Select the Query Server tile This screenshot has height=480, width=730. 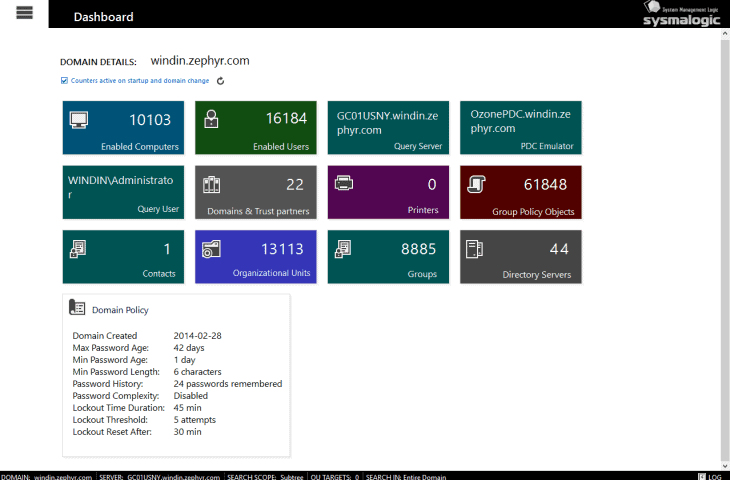[388, 127]
